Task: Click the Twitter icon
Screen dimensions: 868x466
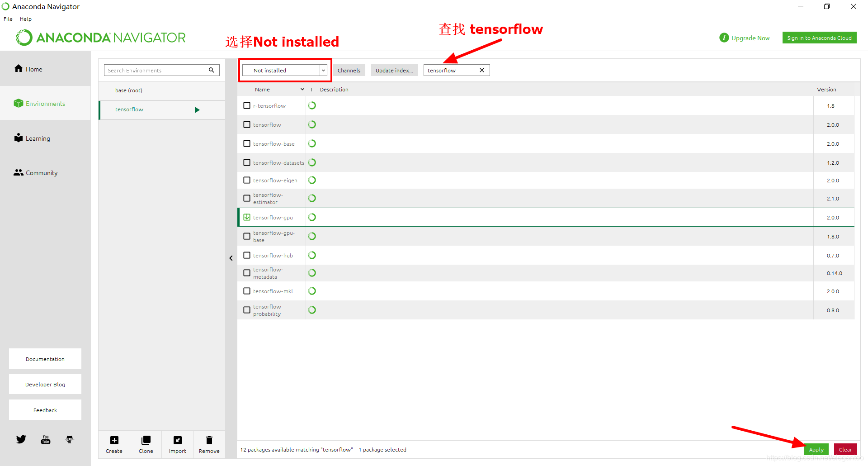Action: (x=21, y=439)
